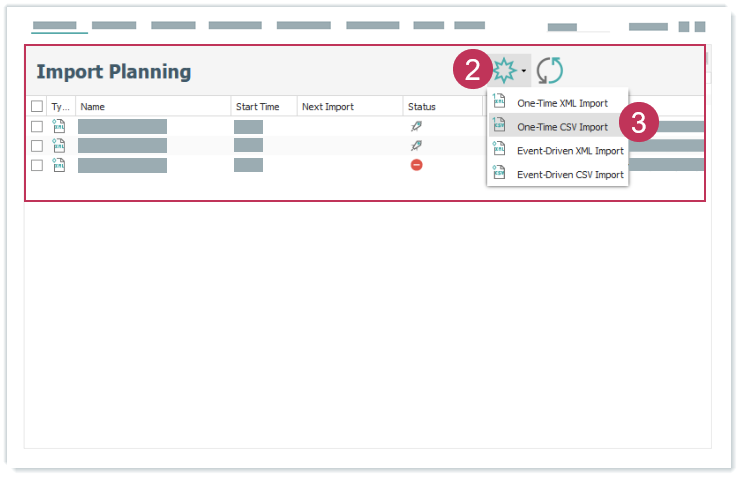741x478 pixels.
Task: Check the second import row checkbox
Action: (37, 146)
